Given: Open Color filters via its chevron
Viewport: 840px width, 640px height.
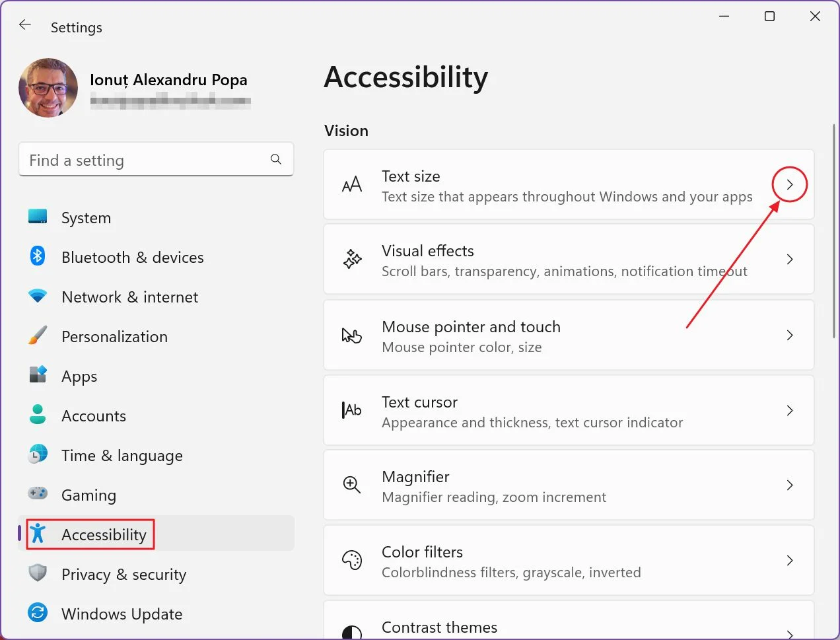Looking at the screenshot, I should [790, 560].
